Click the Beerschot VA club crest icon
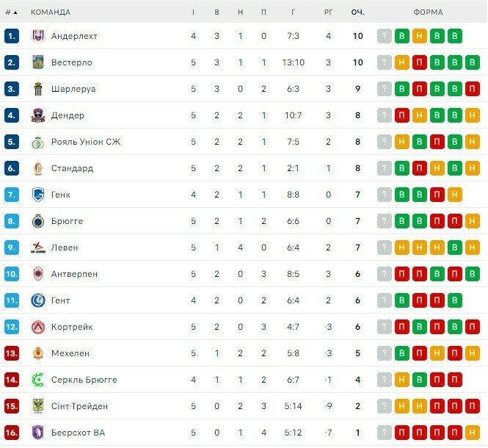Image resolution: width=488 pixels, height=448 pixels. [x=38, y=433]
